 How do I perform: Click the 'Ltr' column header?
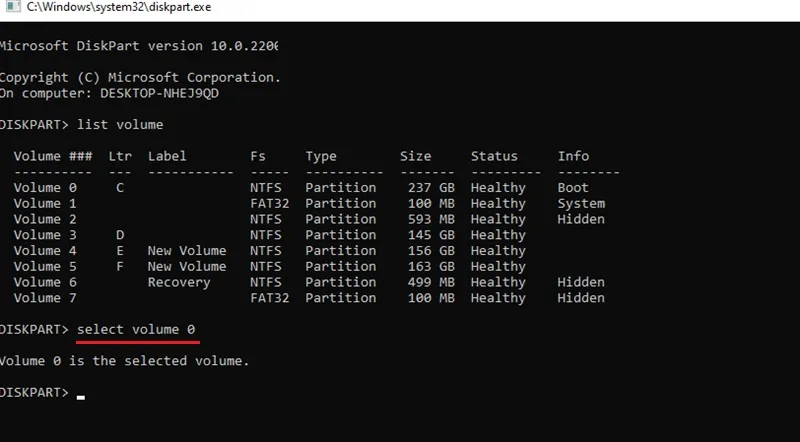click(120, 156)
